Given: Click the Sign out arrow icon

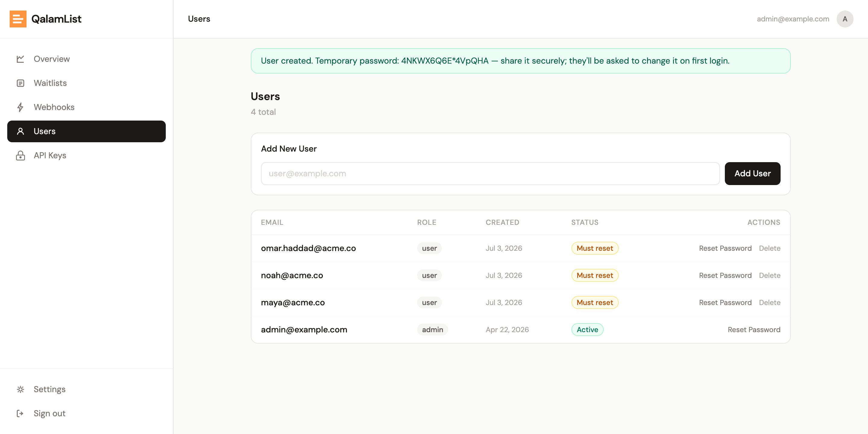Looking at the screenshot, I should coord(20,414).
